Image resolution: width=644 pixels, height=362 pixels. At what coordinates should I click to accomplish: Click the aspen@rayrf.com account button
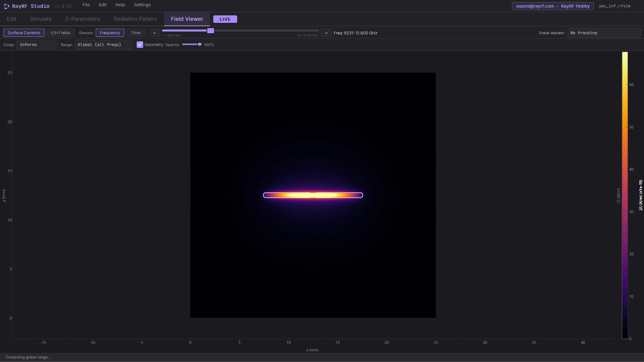[x=553, y=6]
